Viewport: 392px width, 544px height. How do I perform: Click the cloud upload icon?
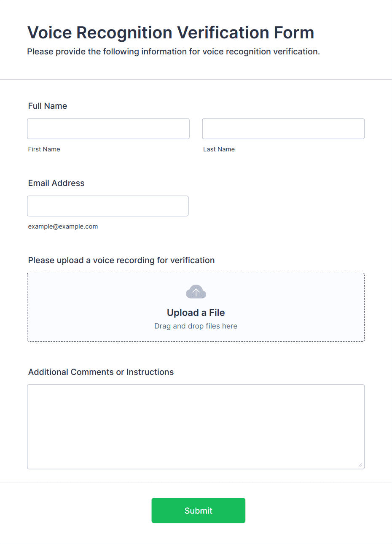click(196, 292)
